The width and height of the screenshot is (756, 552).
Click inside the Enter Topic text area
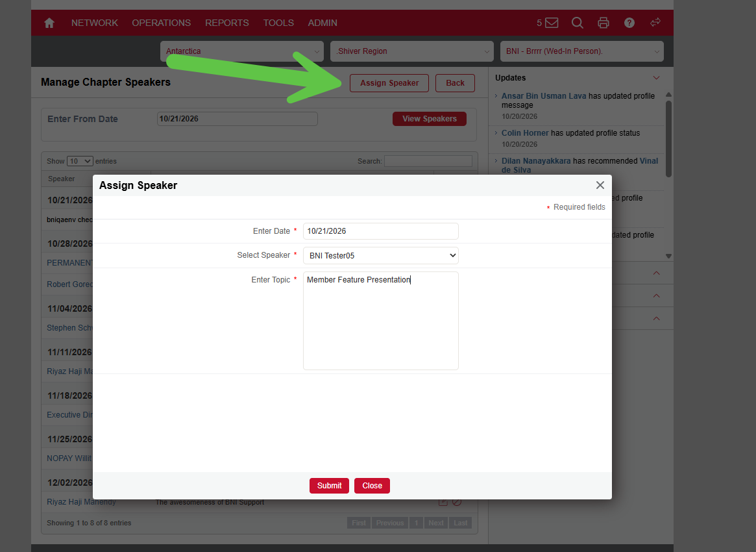(x=380, y=321)
